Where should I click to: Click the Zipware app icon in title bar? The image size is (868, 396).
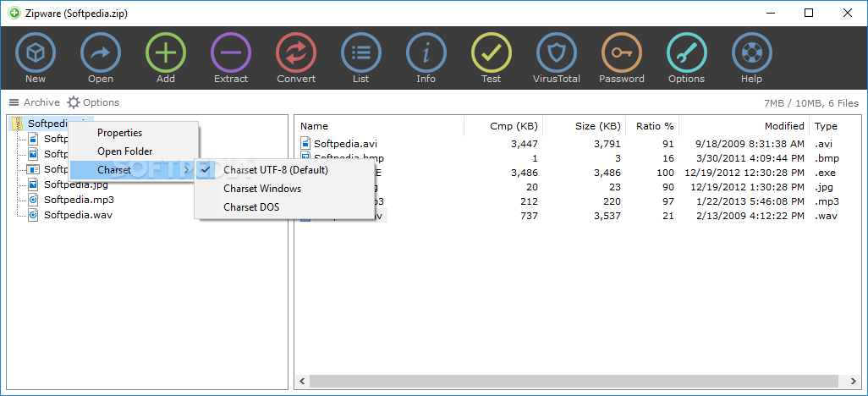tap(14, 13)
